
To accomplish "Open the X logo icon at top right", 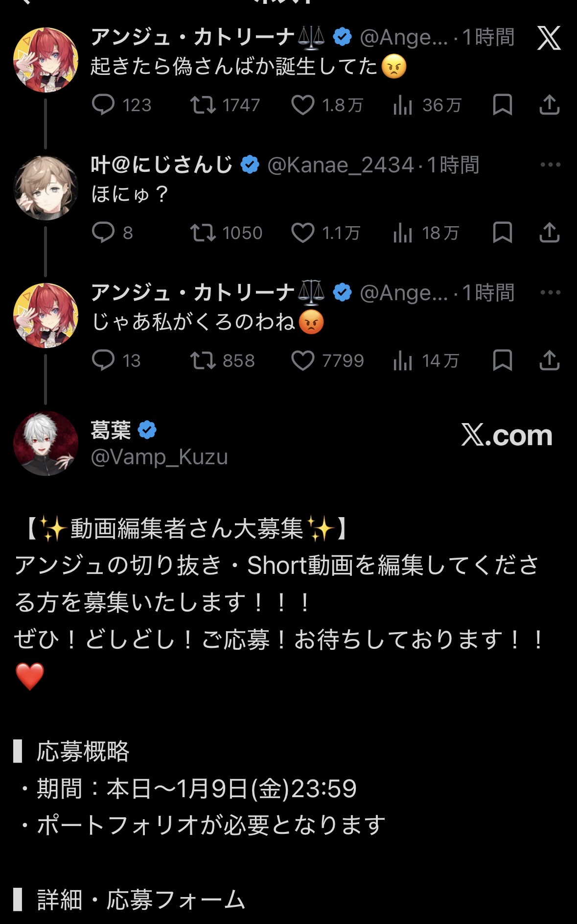I will click(549, 38).
